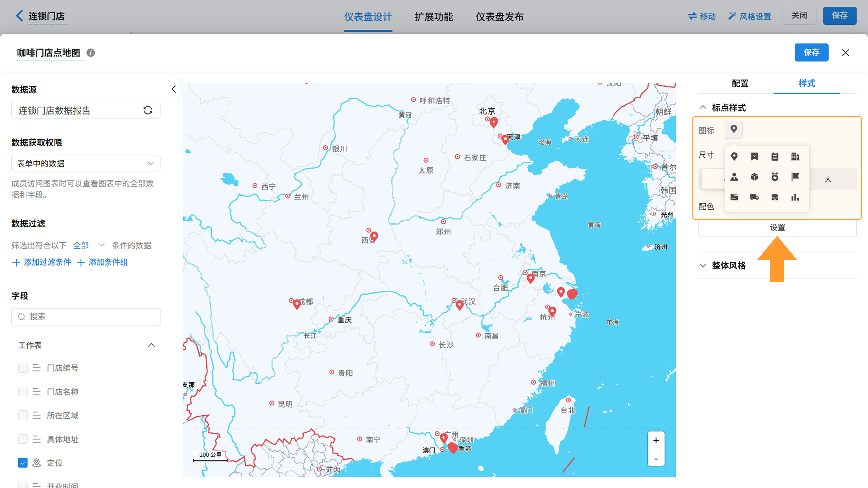The image size is (868, 488).
Task: Open the 扩展功能 top tab
Action: click(x=434, y=17)
